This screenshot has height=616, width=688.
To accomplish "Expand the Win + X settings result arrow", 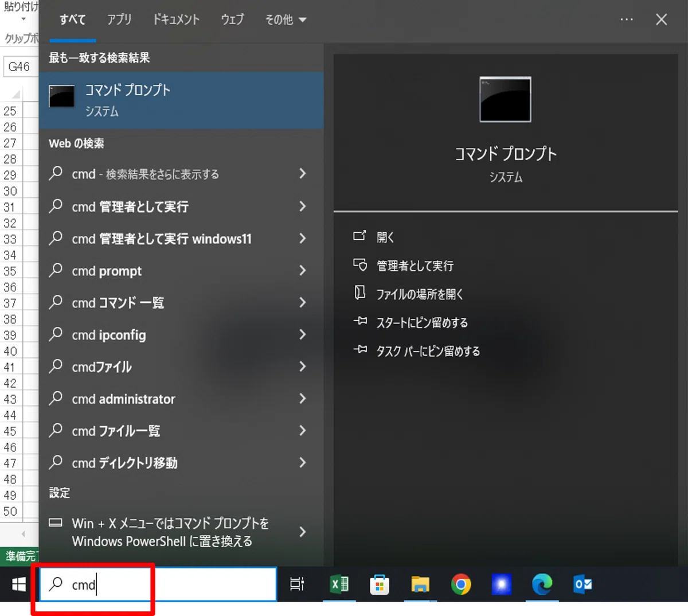I will (303, 532).
